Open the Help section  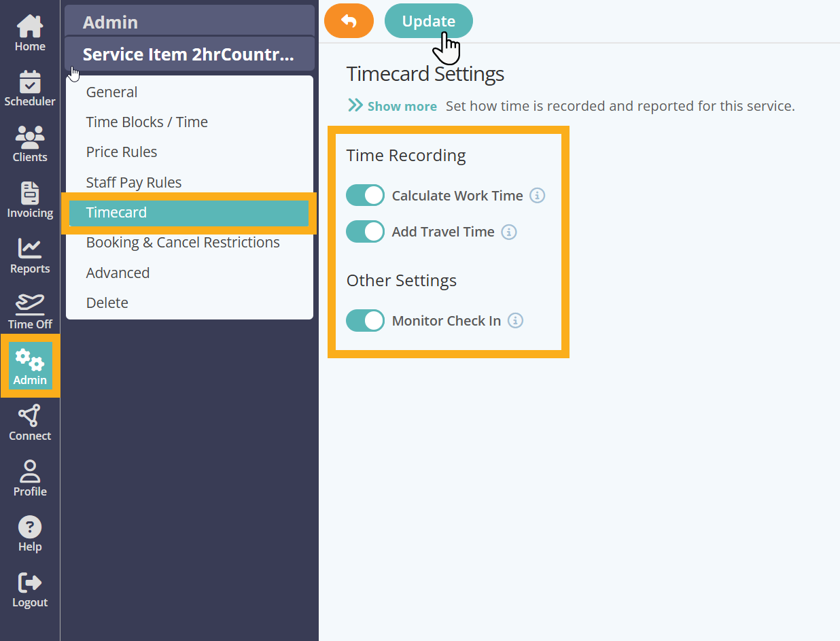tap(30, 533)
